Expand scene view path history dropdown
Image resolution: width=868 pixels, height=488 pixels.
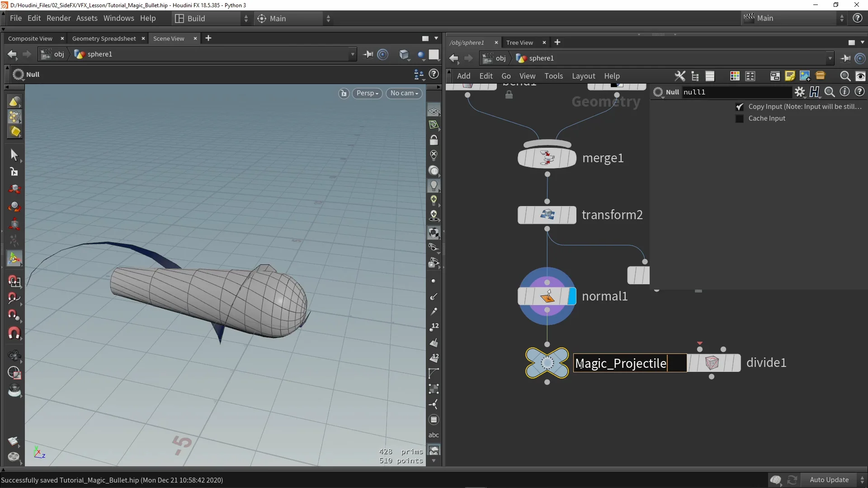(x=353, y=54)
